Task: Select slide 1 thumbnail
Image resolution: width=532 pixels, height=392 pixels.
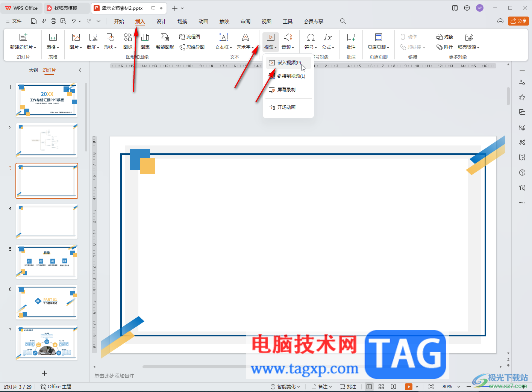Action: point(47,100)
